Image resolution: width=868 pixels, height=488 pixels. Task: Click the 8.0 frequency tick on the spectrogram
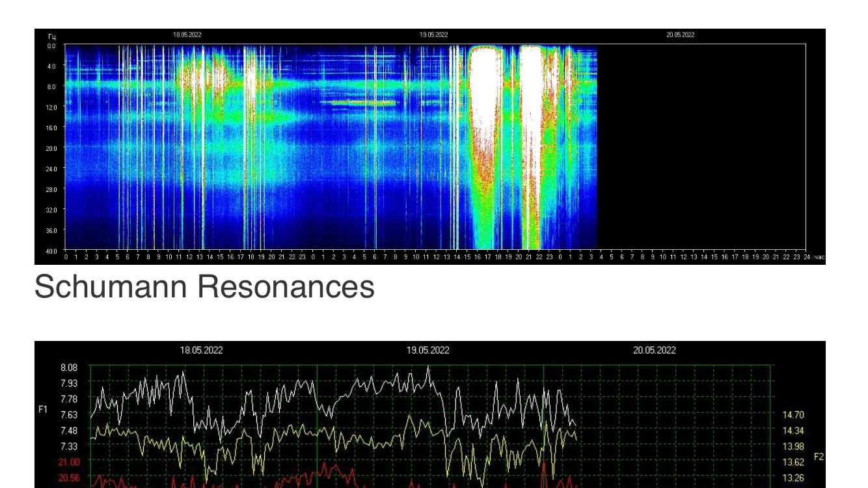coord(51,87)
